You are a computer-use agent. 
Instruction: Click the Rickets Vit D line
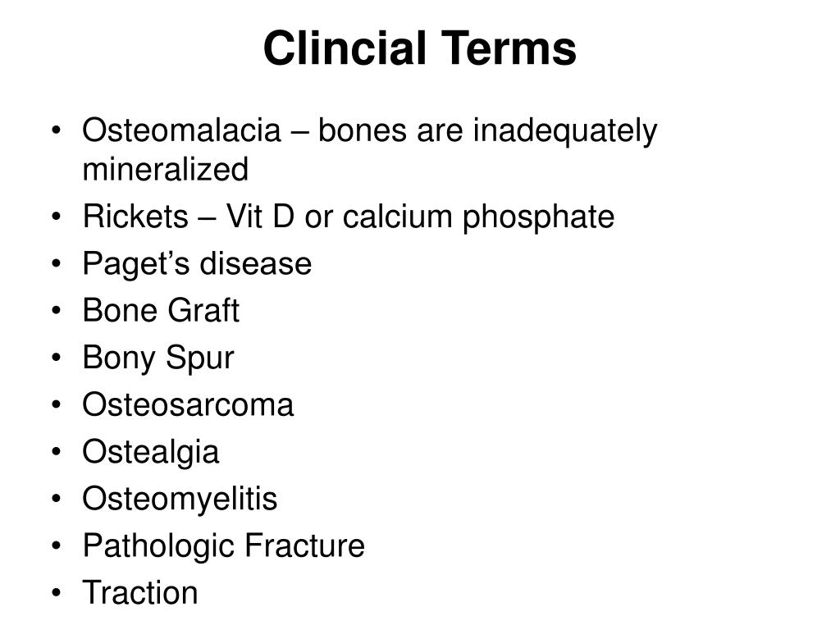click(x=348, y=217)
